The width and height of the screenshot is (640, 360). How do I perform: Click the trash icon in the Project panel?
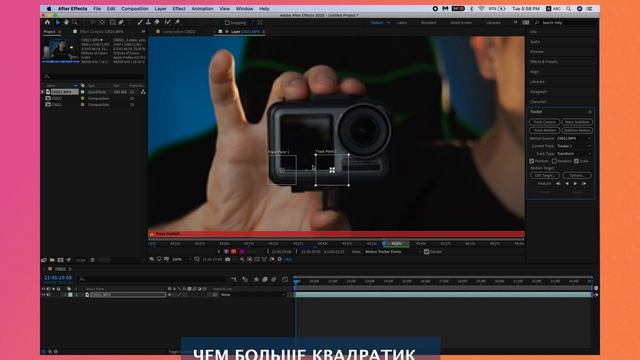93,260
